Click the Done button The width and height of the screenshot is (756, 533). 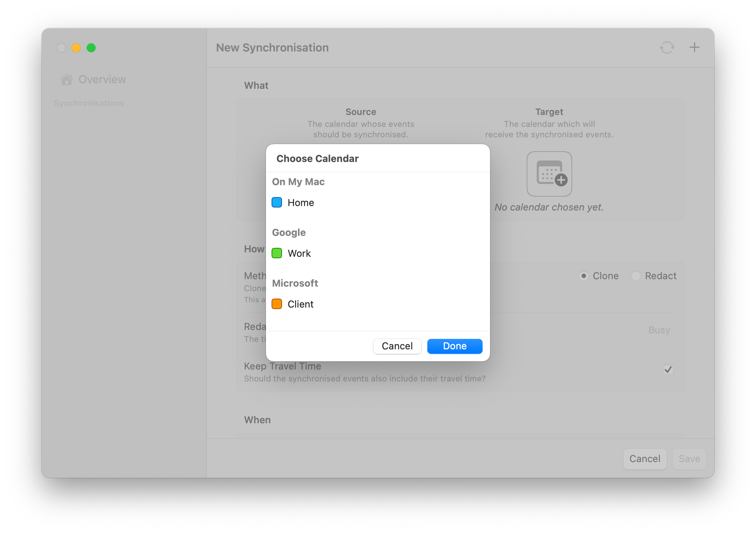coord(454,346)
